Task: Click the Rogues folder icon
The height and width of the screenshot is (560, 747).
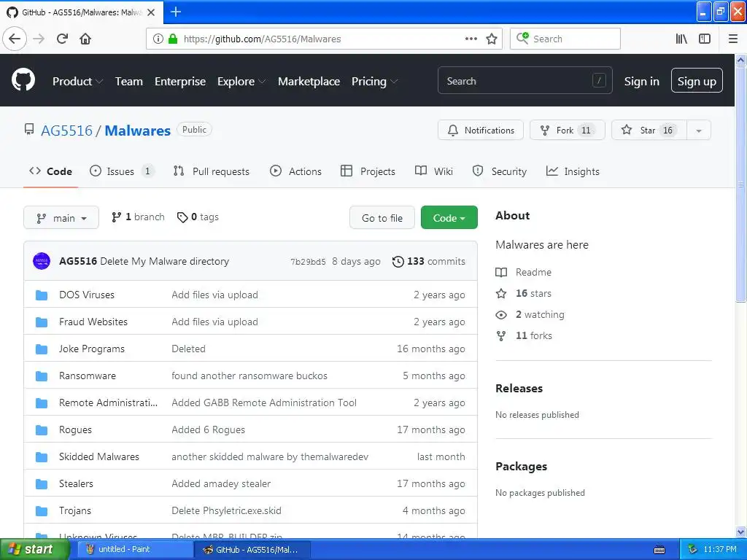Action: (x=42, y=430)
